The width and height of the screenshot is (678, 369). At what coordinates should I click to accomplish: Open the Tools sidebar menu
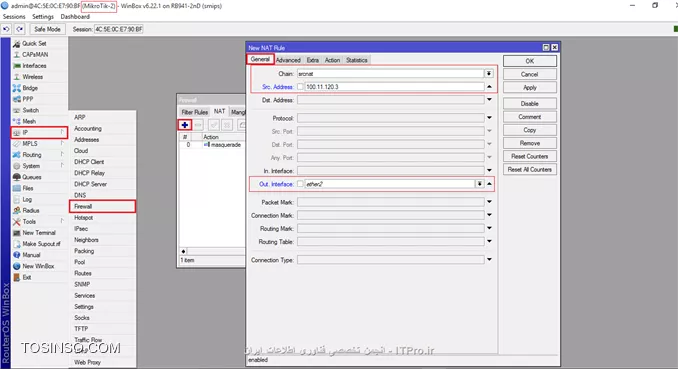pos(29,221)
